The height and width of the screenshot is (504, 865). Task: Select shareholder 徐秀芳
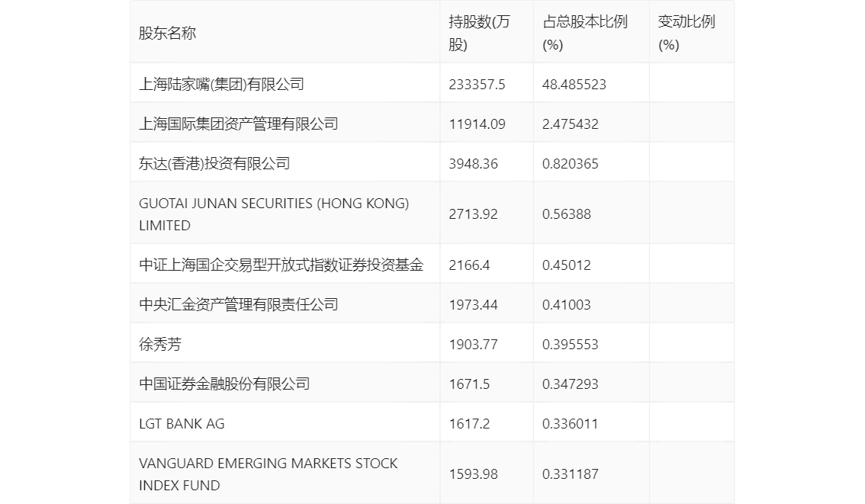[160, 344]
